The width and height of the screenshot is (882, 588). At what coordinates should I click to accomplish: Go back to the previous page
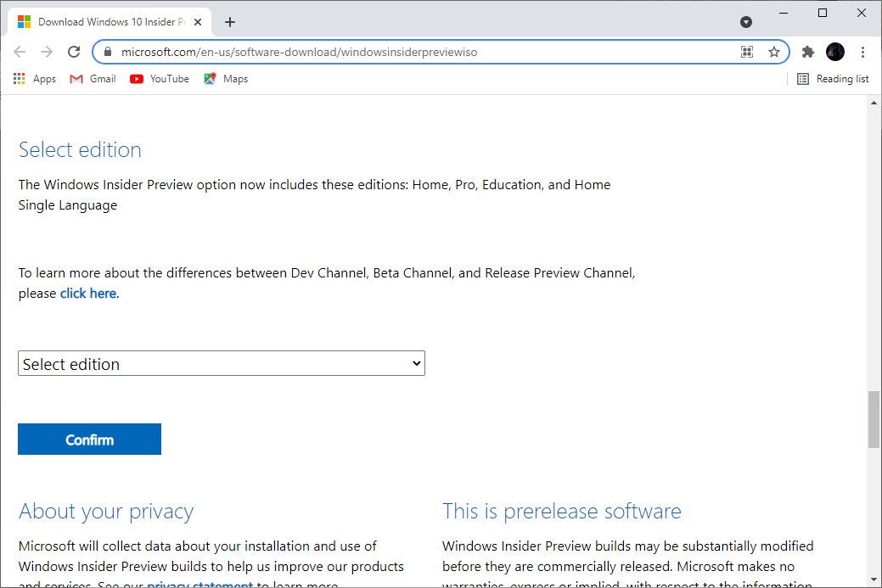pyautogui.click(x=20, y=52)
